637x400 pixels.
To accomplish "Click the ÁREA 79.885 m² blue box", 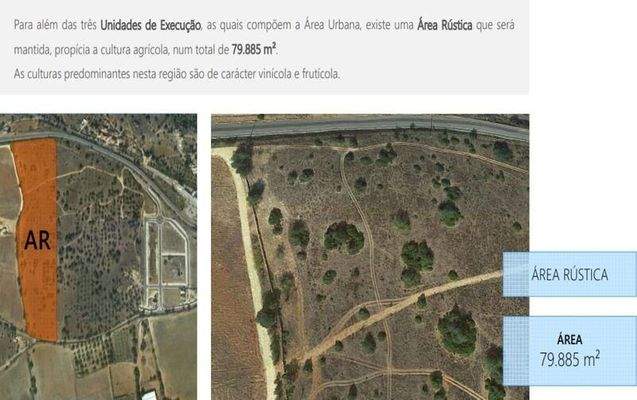I will click(x=570, y=351).
